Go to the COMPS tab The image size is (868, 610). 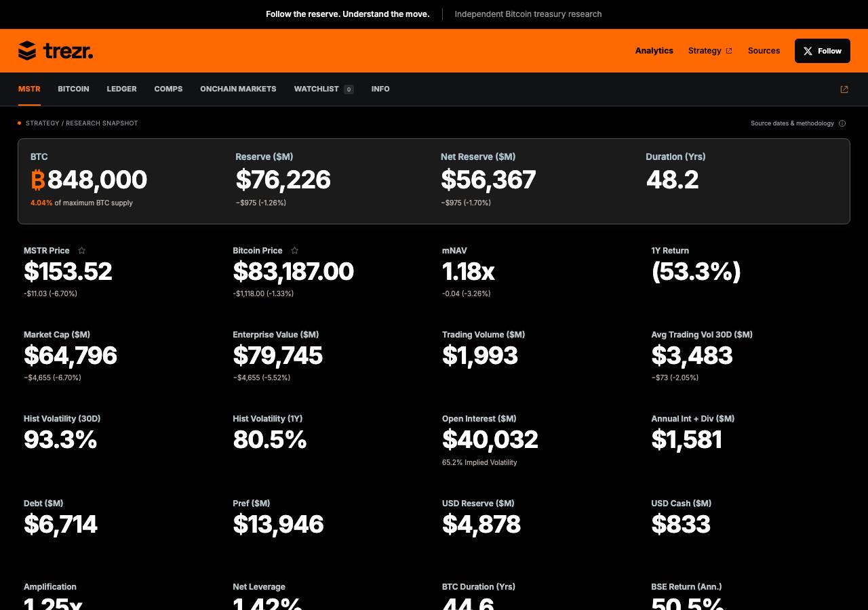click(x=168, y=89)
